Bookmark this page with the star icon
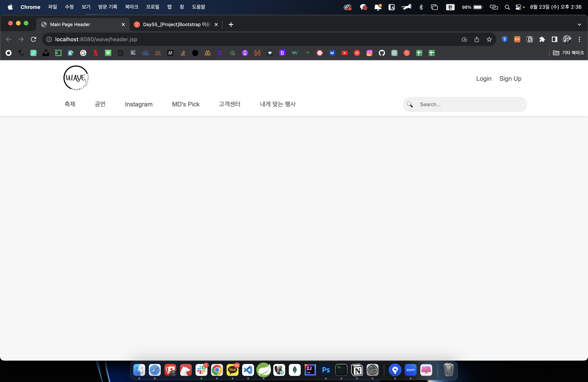Screen dimensions: 588x382 489,39
